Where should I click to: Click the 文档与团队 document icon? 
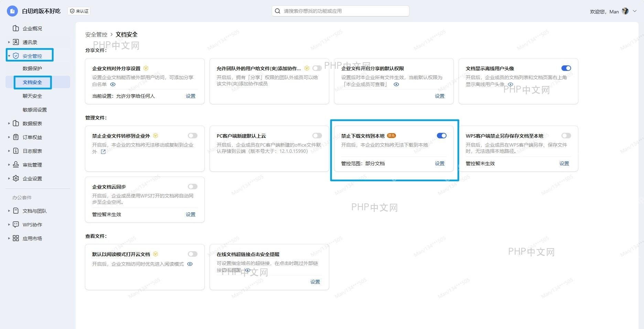click(16, 211)
